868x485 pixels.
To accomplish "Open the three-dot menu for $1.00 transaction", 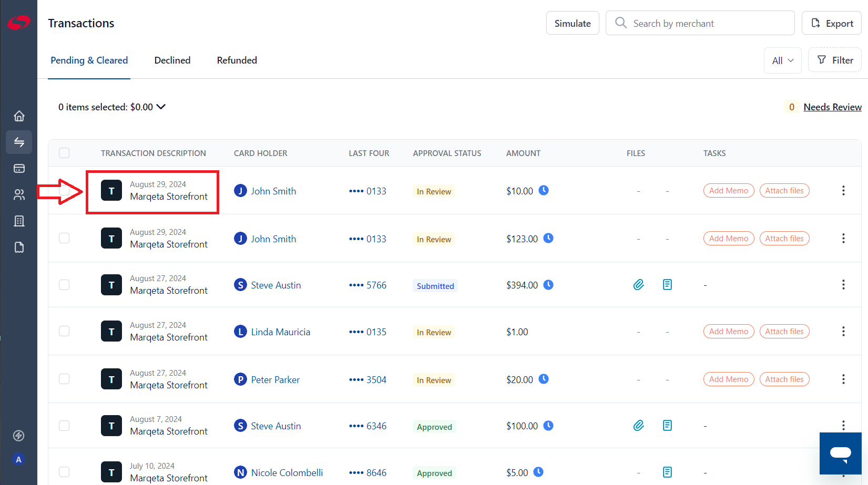I will click(843, 331).
